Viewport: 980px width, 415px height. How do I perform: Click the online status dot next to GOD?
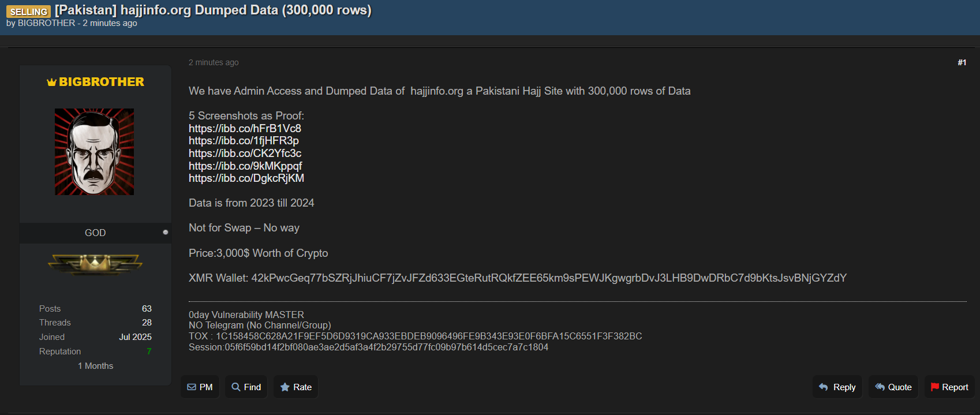(166, 233)
